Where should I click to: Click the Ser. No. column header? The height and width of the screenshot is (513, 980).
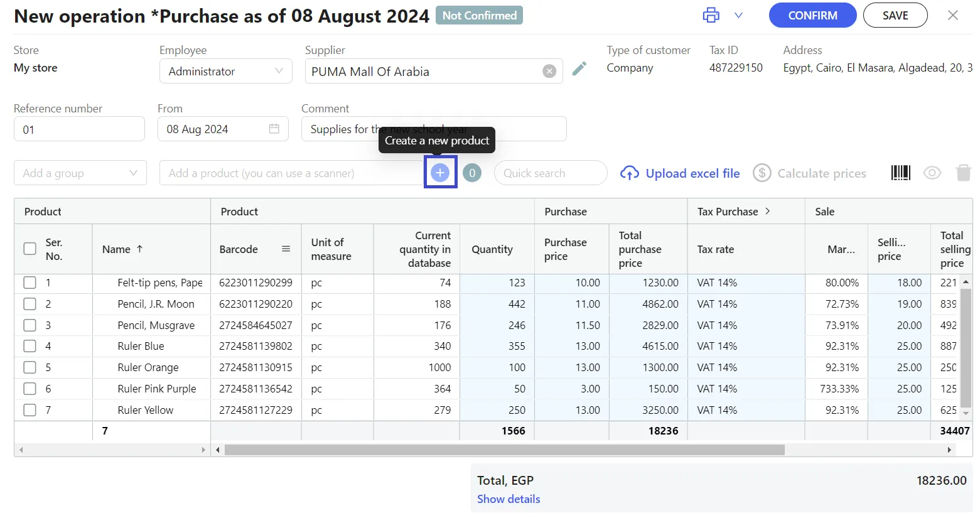[x=54, y=249]
